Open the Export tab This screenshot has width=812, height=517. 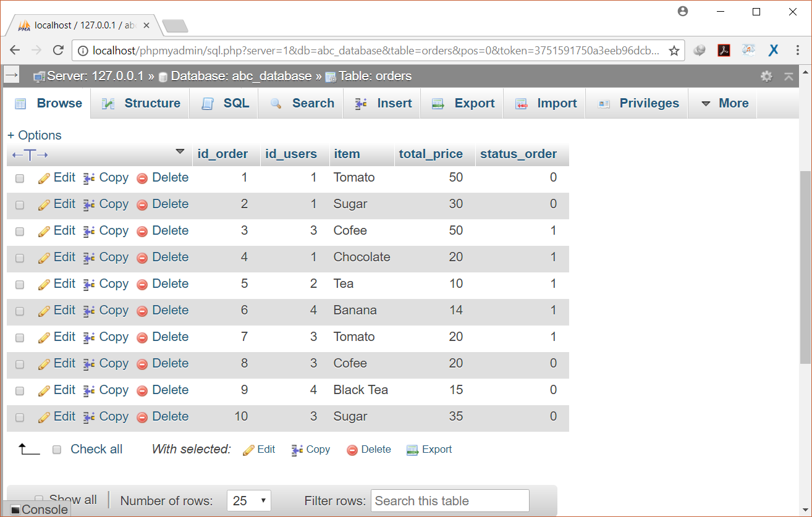[463, 104]
